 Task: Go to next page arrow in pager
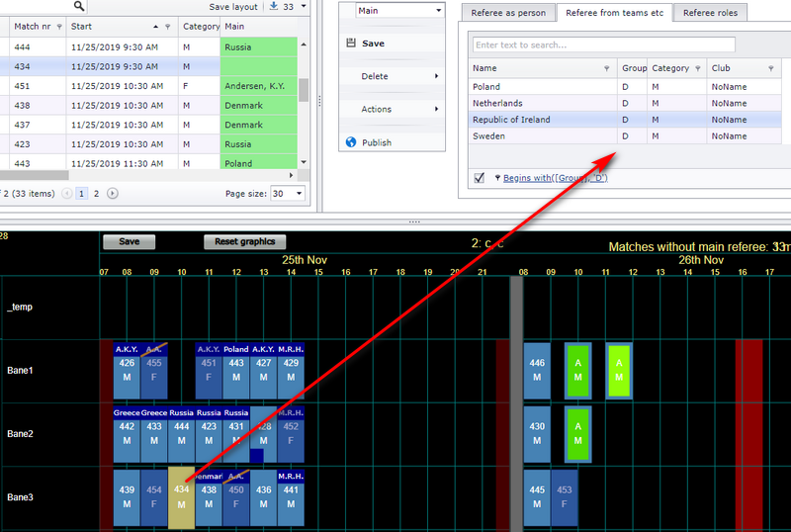tap(113, 193)
